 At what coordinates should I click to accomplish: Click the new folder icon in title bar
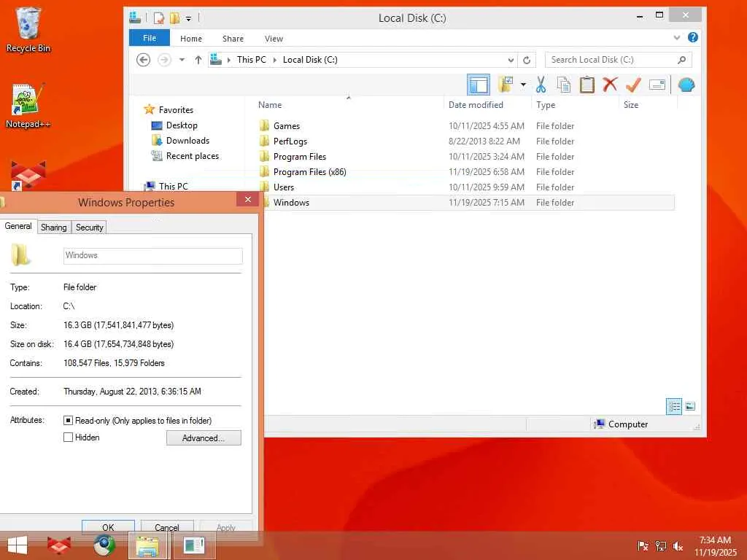point(175,18)
